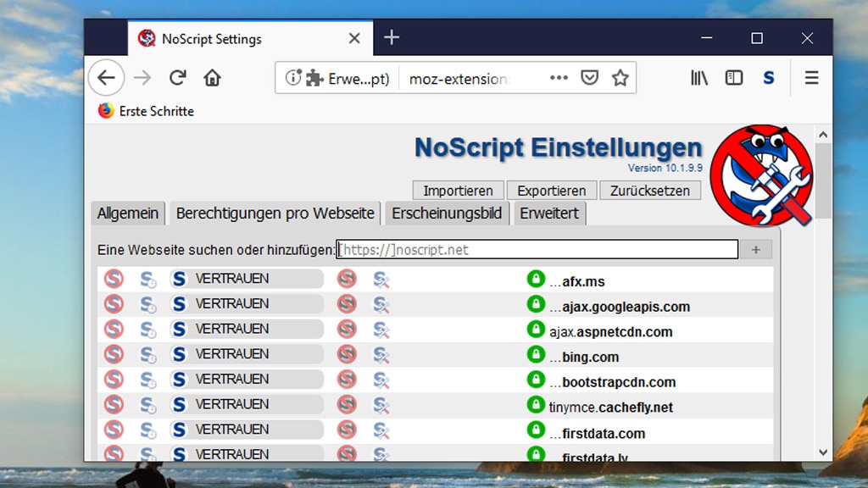Go back with the browser back arrow
Image resolution: width=868 pixels, height=488 pixels.
click(x=106, y=78)
